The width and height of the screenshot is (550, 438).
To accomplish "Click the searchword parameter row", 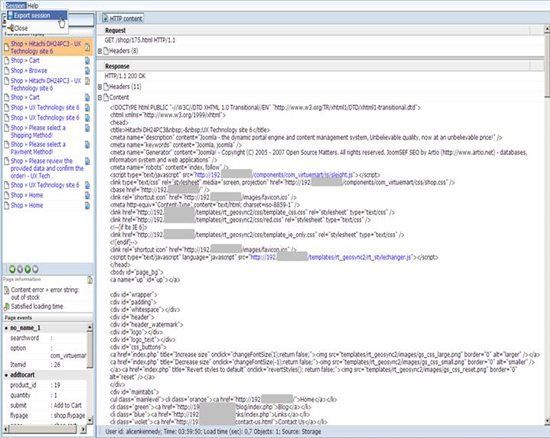I will click(x=45, y=338).
